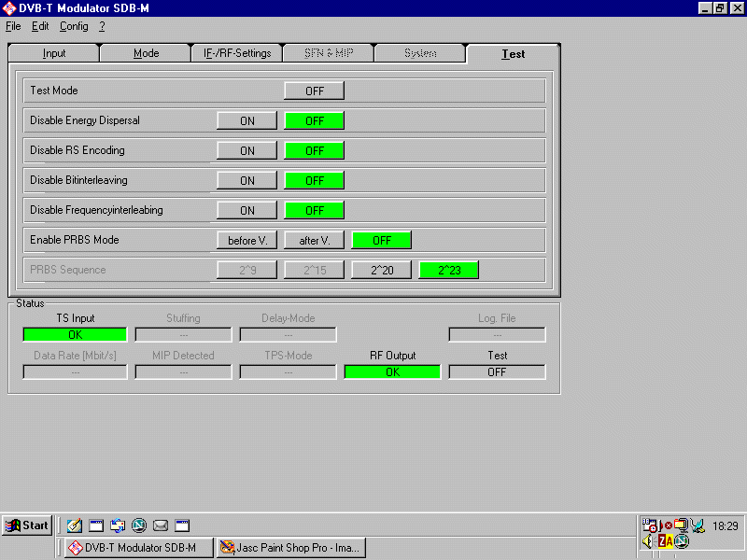Image resolution: width=747 pixels, height=560 pixels.
Task: Switch to the IF-/RF-Settings tab
Action: (237, 53)
